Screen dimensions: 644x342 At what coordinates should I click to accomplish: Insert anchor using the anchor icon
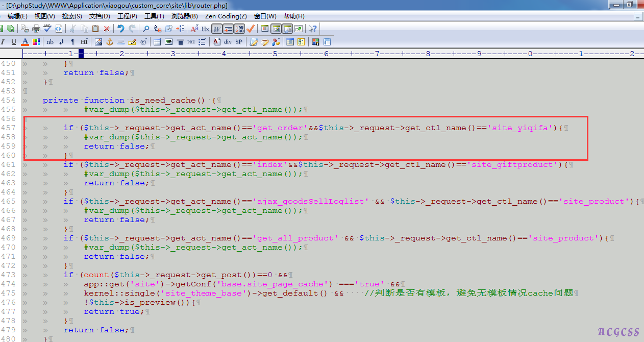(x=109, y=42)
